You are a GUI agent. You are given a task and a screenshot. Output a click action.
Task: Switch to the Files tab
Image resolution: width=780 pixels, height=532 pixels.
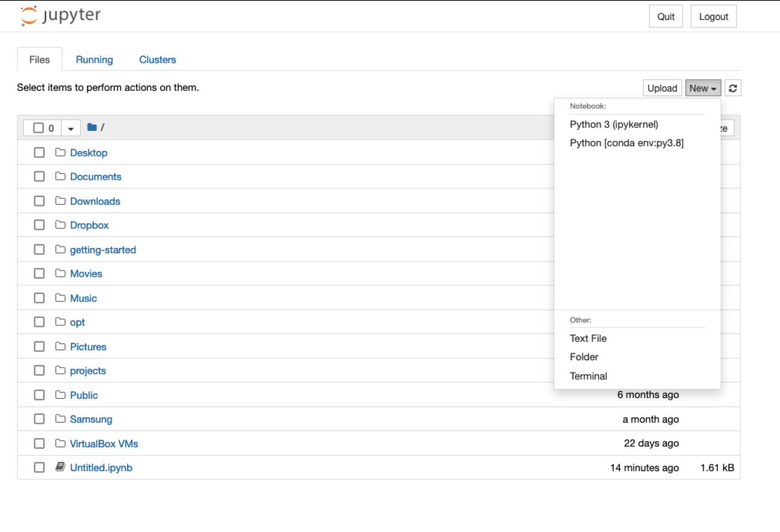tap(40, 60)
